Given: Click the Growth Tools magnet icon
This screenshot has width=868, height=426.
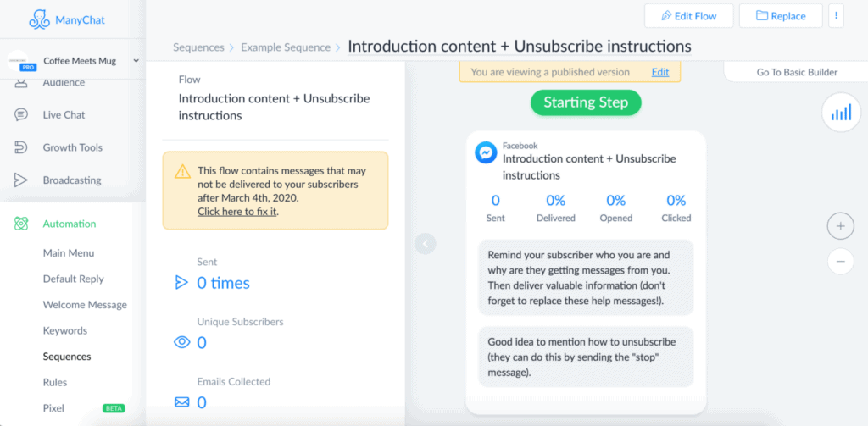Looking at the screenshot, I should click(20, 147).
